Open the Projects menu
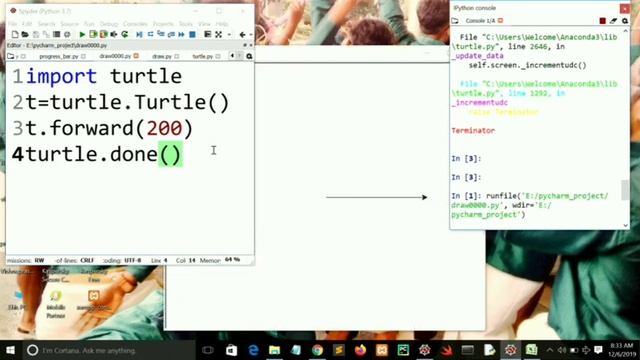This screenshot has width=640, height=360. (163, 24)
